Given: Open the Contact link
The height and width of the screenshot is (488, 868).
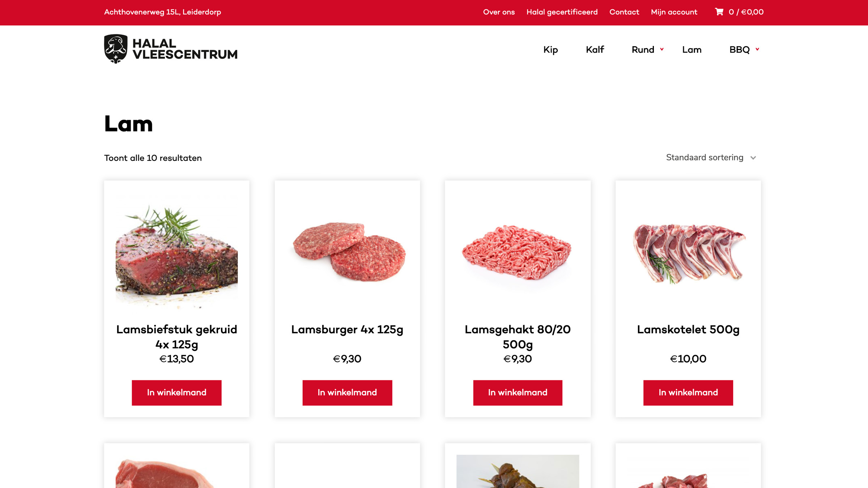Looking at the screenshot, I should click(x=624, y=12).
